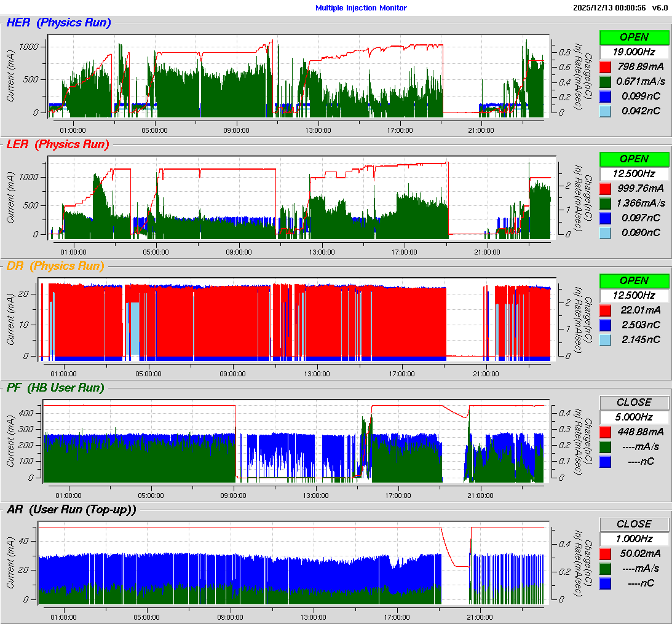Click the DR (Physics Run) panel title
This screenshot has width=672, height=624.
pos(55,266)
